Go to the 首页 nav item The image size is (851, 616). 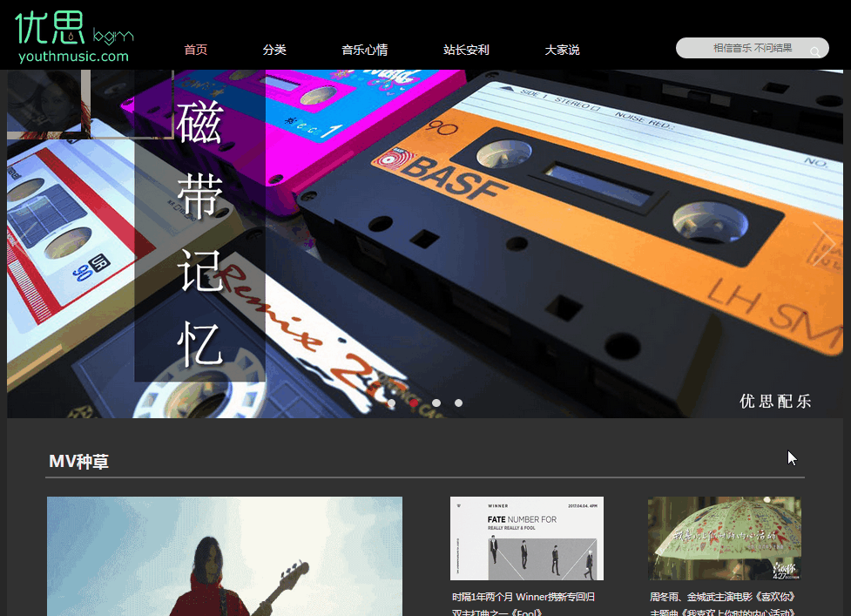pyautogui.click(x=195, y=50)
